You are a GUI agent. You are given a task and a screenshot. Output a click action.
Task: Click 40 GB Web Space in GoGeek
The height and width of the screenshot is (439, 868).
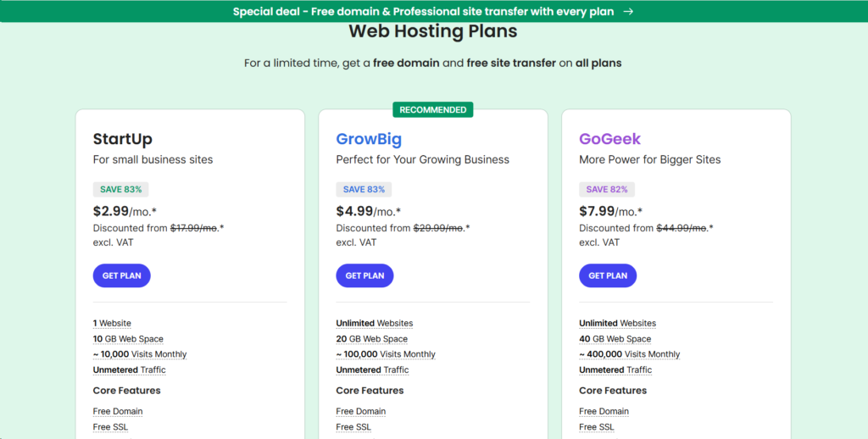pyautogui.click(x=615, y=339)
